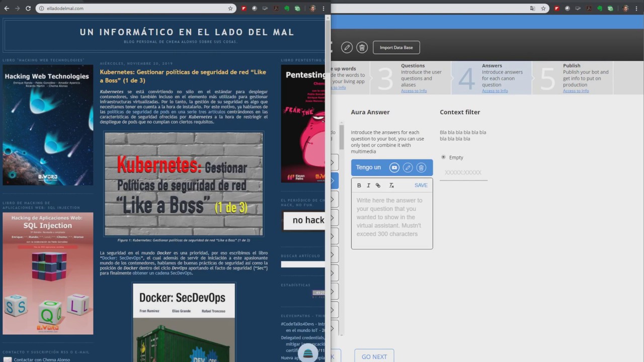The width and height of the screenshot is (644, 362).
Task: Toggle bold in the answer editor
Action: tap(359, 186)
